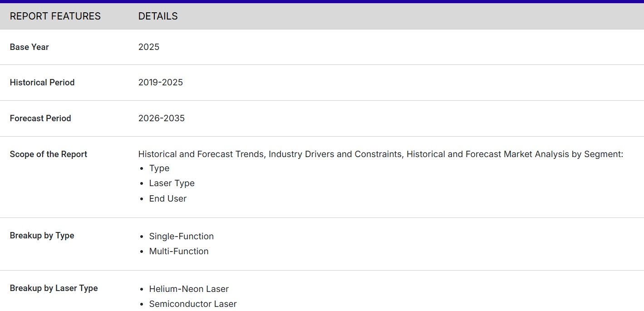Select the Historical Period row label
The height and width of the screenshot is (311, 644).
coord(42,83)
